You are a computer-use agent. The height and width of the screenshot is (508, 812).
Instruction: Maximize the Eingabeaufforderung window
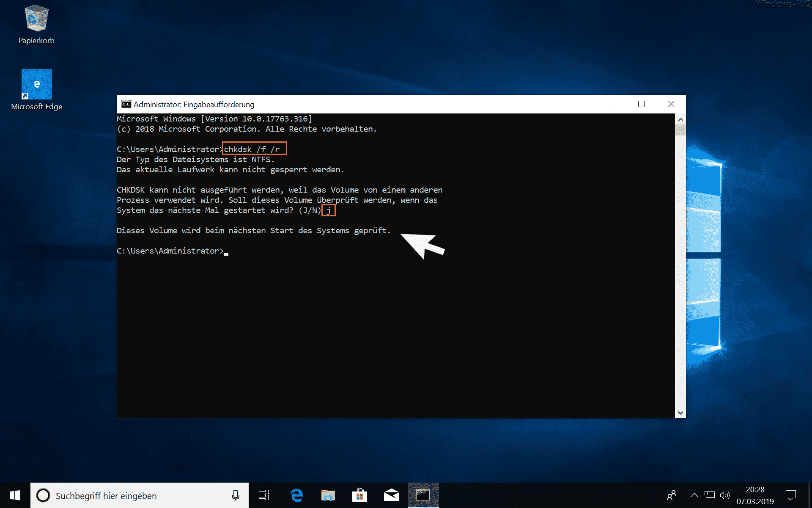641,104
